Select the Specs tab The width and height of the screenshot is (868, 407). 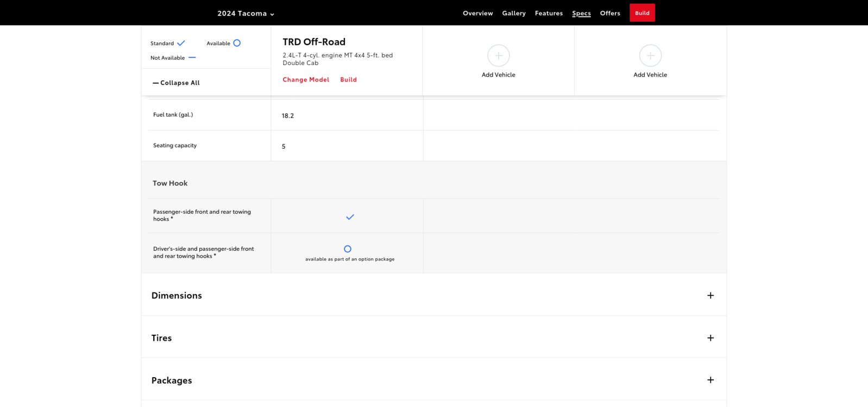tap(581, 13)
